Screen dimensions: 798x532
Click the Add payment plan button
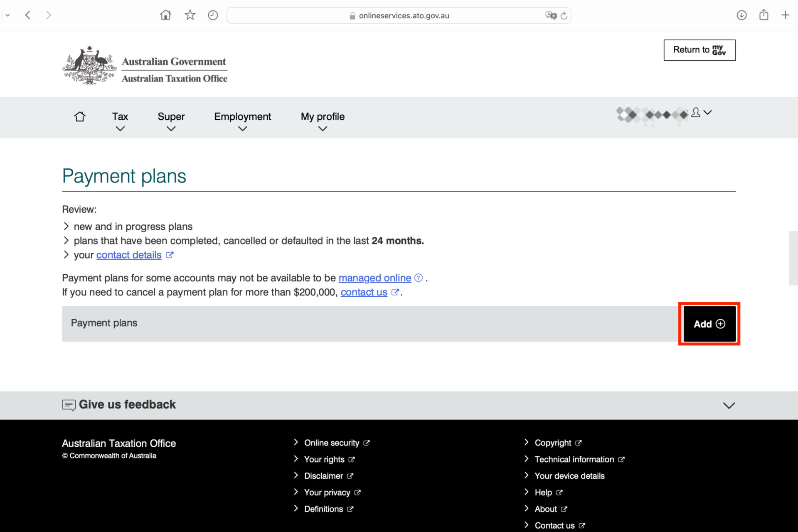point(709,324)
